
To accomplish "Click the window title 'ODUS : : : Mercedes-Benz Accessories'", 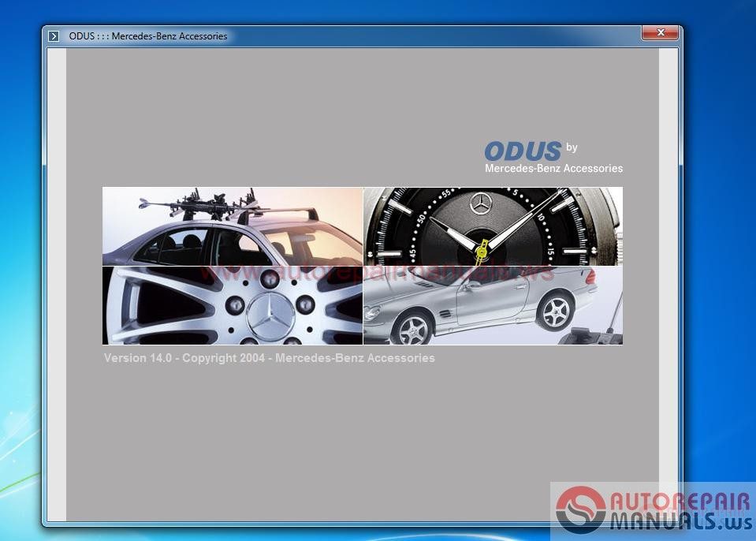I will pos(148,36).
